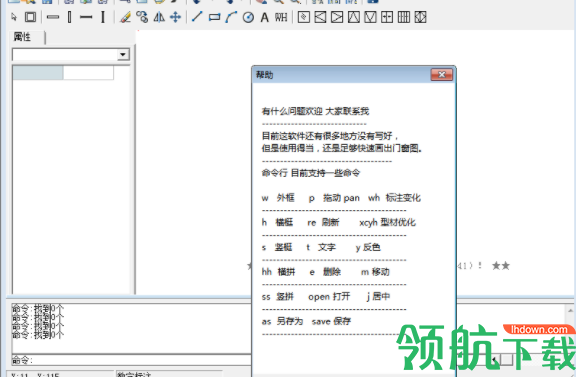
Task: Activate the text tool marked A
Action: click(264, 17)
